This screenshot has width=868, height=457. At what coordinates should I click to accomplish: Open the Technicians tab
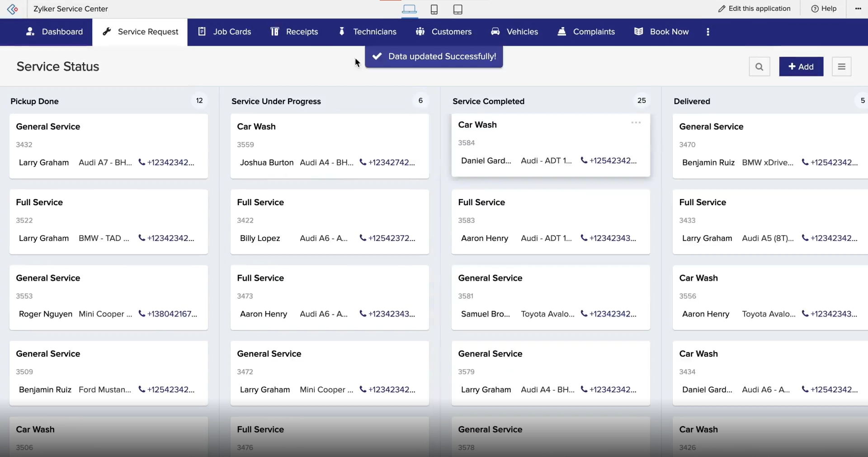pos(367,32)
